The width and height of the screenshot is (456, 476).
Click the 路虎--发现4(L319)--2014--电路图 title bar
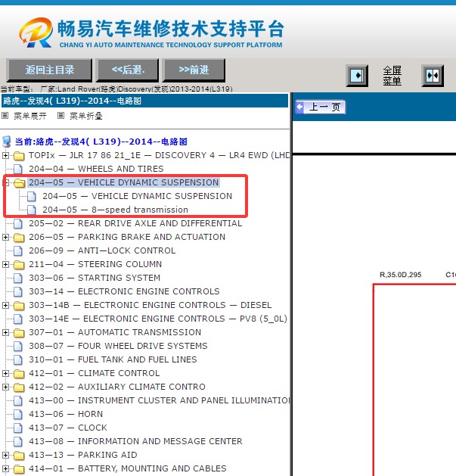(144, 101)
